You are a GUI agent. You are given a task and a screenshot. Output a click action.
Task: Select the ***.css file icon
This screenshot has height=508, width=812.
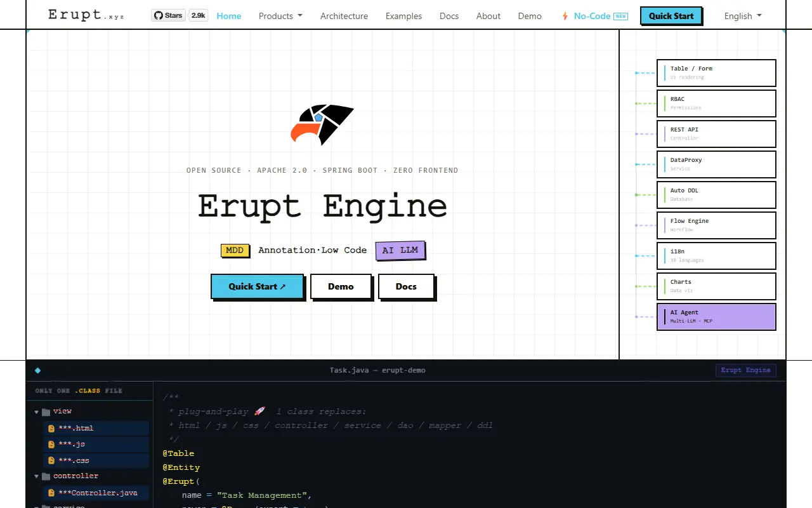click(x=51, y=460)
